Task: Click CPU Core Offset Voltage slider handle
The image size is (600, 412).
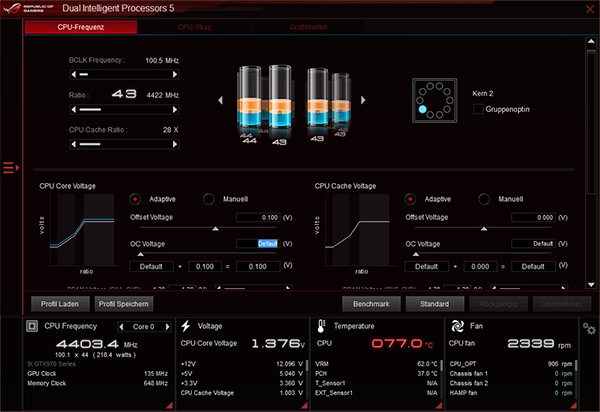Action: [x=215, y=229]
